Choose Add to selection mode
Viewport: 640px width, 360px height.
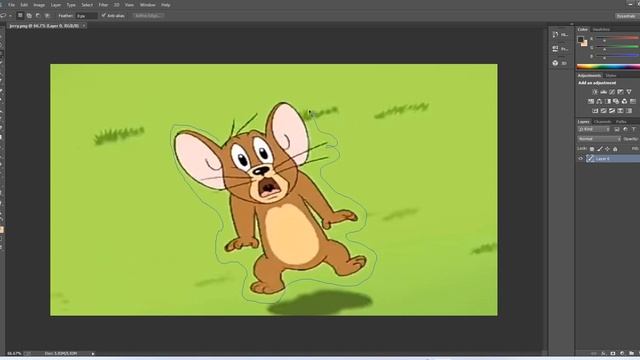29,16
